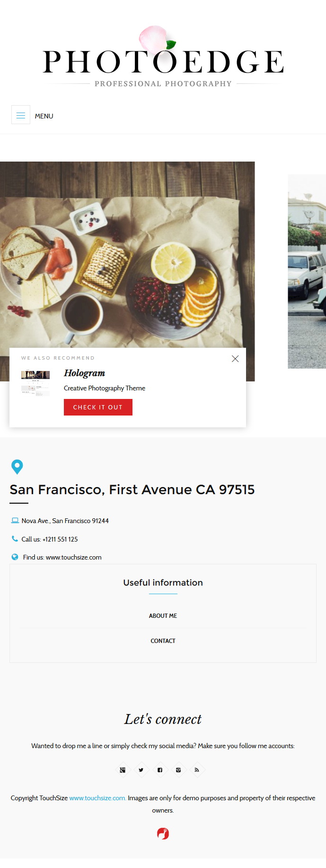
Task: Click the blue map pin icon
Action: tap(17, 467)
